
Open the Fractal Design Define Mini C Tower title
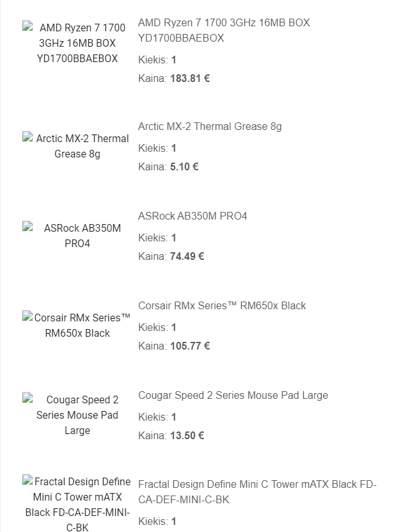257,492
